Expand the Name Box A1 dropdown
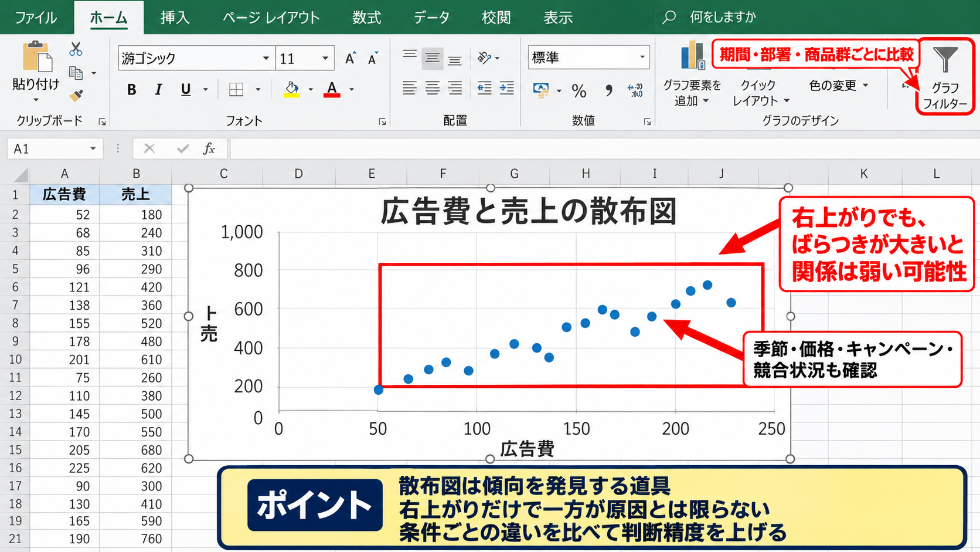This screenshot has height=552, width=980. (93, 149)
